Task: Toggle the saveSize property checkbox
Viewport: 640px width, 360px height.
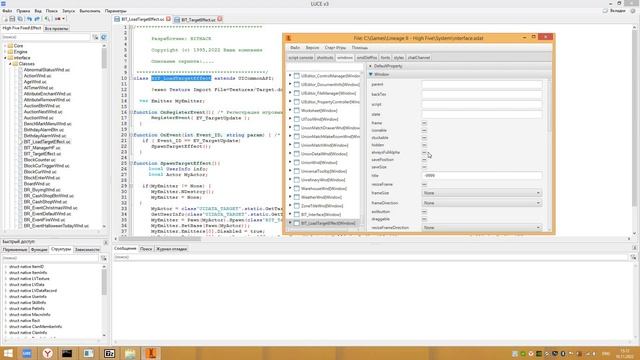Action: (x=424, y=167)
